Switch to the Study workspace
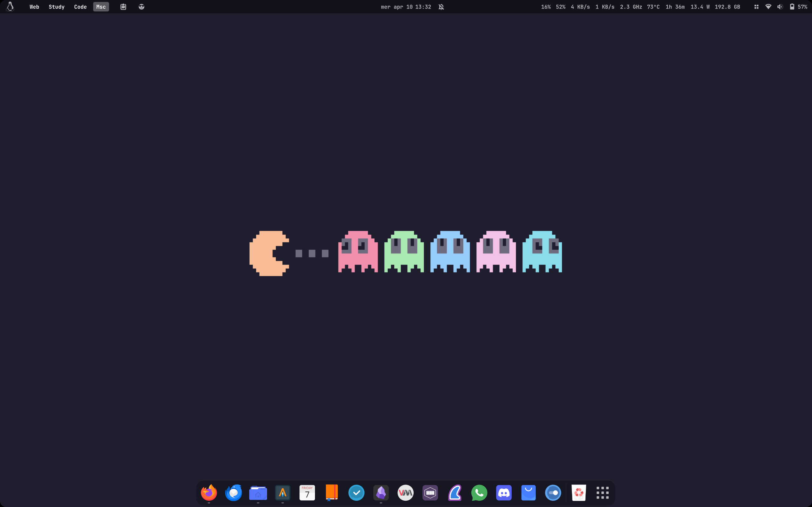This screenshot has height=507, width=812. (x=56, y=7)
